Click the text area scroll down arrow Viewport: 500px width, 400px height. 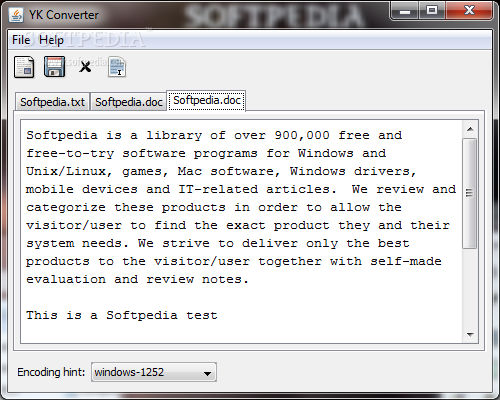click(470, 334)
